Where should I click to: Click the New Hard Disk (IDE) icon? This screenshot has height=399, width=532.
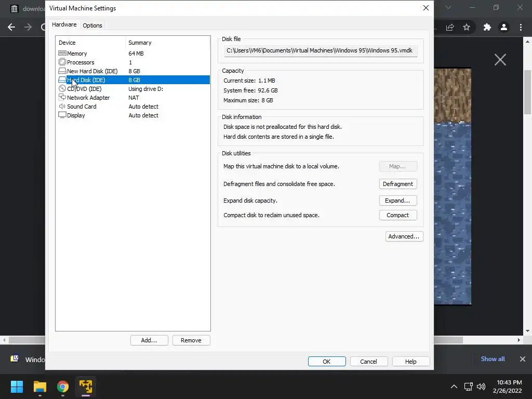[x=62, y=71]
